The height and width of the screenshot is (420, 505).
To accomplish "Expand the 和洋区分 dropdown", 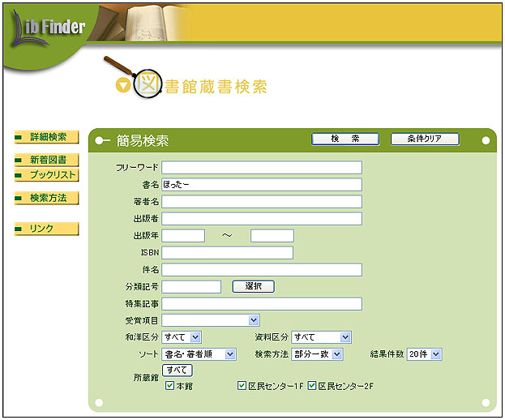I will click(182, 337).
